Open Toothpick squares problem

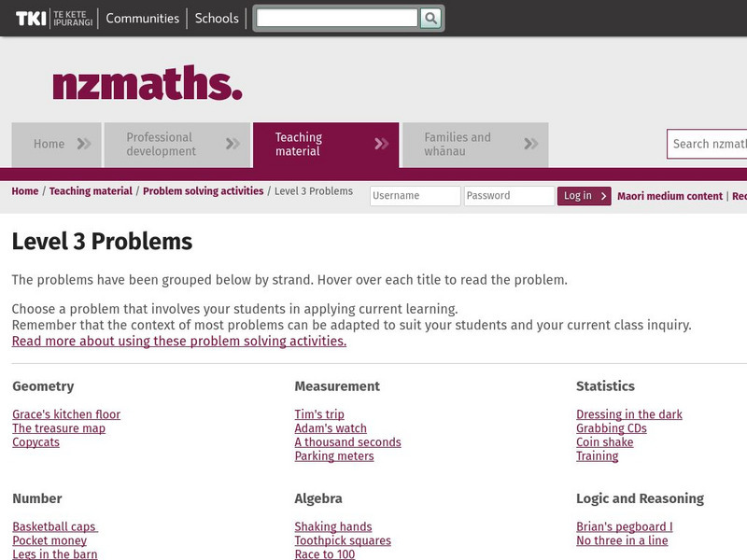point(343,540)
